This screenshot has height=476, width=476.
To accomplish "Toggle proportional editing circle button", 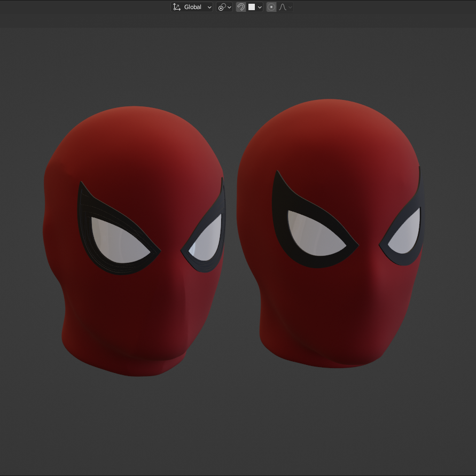I will 271,7.
